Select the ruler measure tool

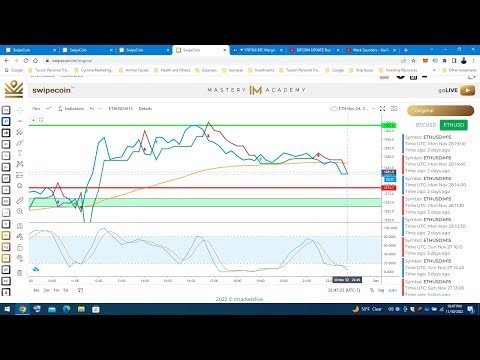click(x=20, y=200)
